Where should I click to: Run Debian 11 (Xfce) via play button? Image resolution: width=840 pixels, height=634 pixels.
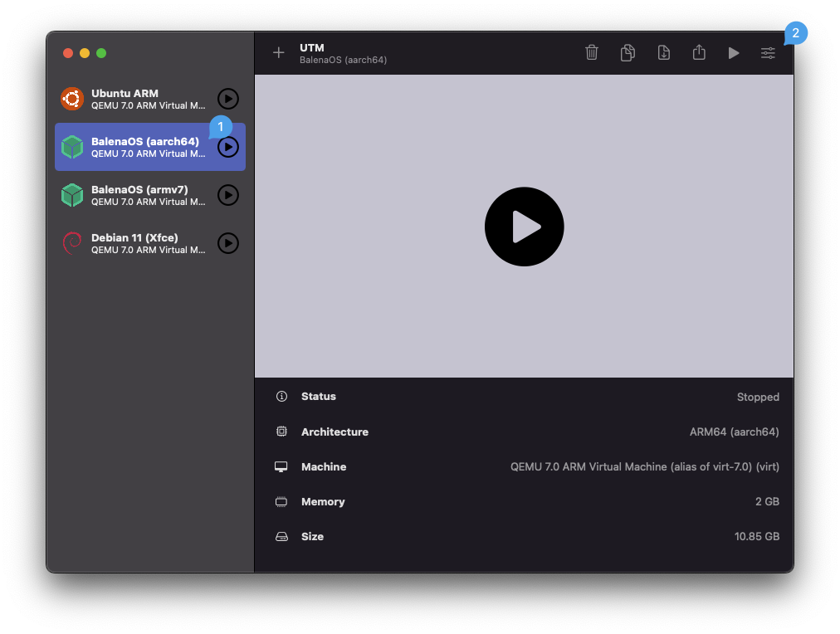tap(228, 243)
